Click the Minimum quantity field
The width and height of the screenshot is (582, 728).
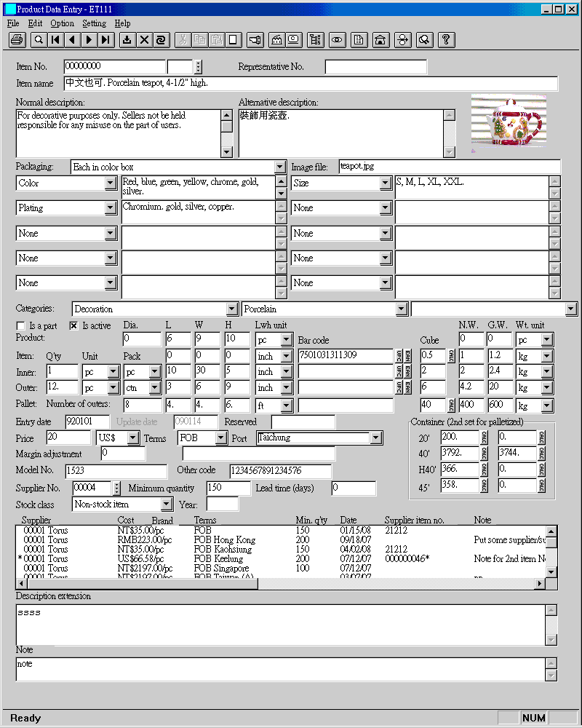[x=228, y=488]
